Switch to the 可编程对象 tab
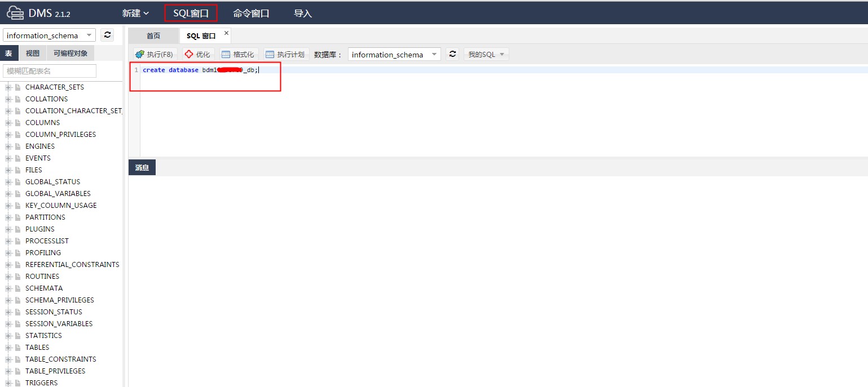This screenshot has height=387, width=868. tap(71, 54)
